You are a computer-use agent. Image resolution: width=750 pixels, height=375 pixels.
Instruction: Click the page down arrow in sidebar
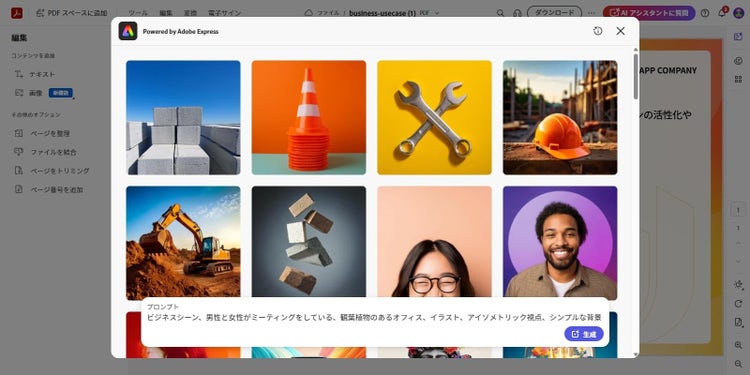738,261
